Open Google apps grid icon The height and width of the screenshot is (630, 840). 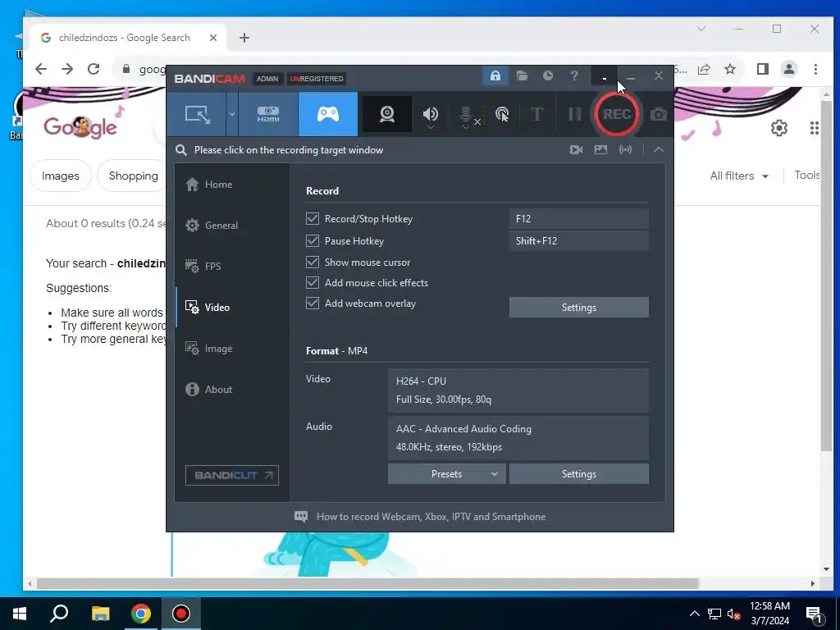pos(815,128)
